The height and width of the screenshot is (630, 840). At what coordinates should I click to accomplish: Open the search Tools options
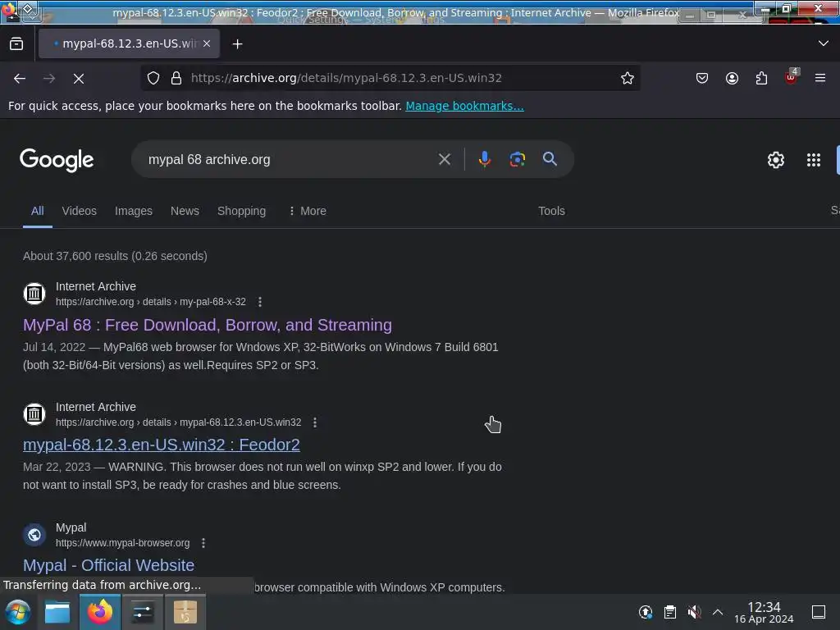[551, 211]
